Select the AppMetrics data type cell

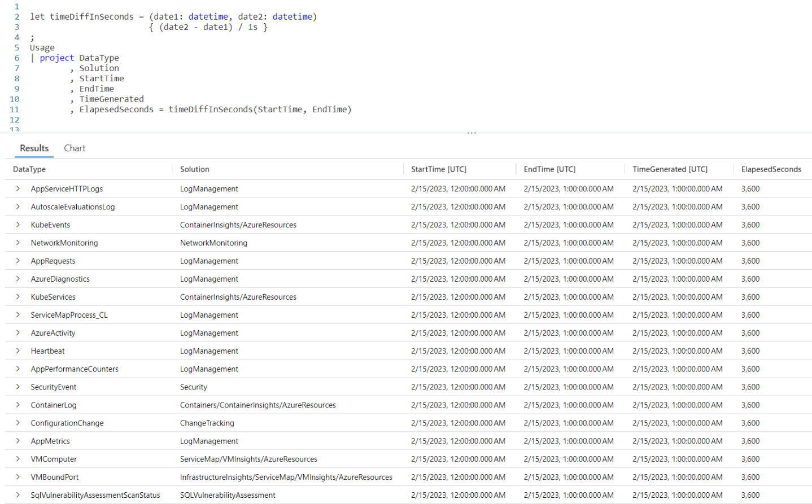point(50,441)
